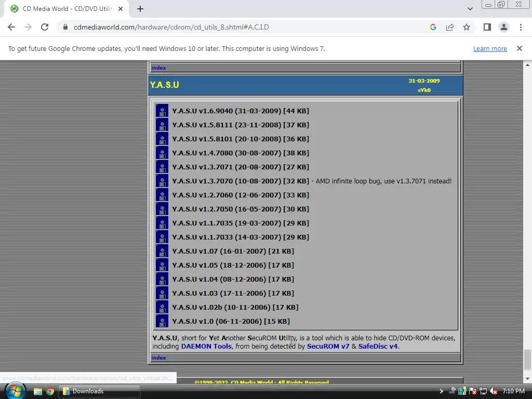Open Chrome three-dot menu
Image resolution: width=532 pixels, height=399 pixels.
[521, 27]
